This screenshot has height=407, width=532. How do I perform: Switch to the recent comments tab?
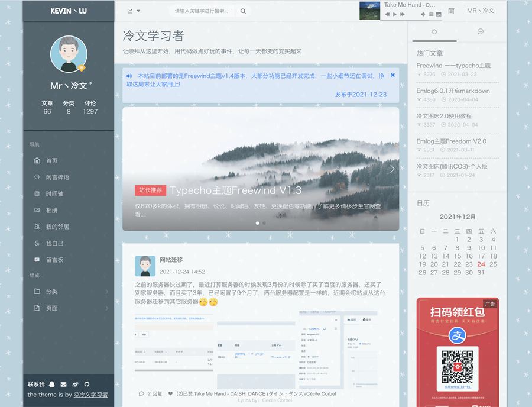(x=480, y=32)
